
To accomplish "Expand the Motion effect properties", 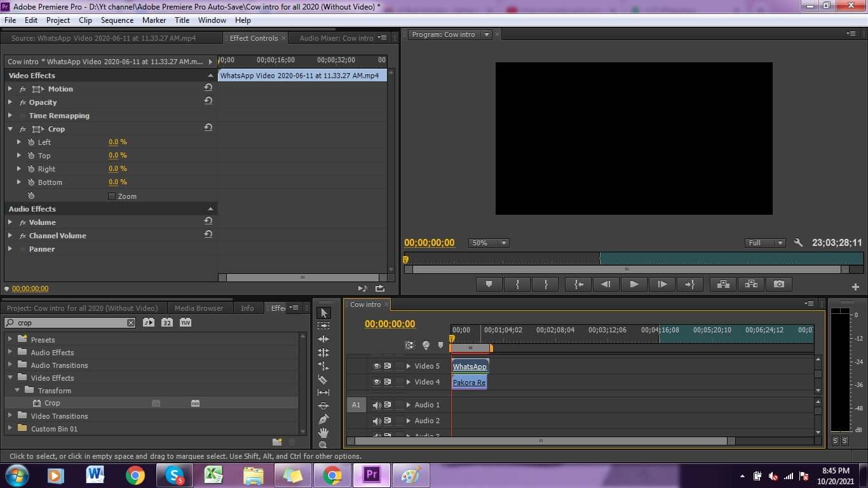I will tap(10, 88).
